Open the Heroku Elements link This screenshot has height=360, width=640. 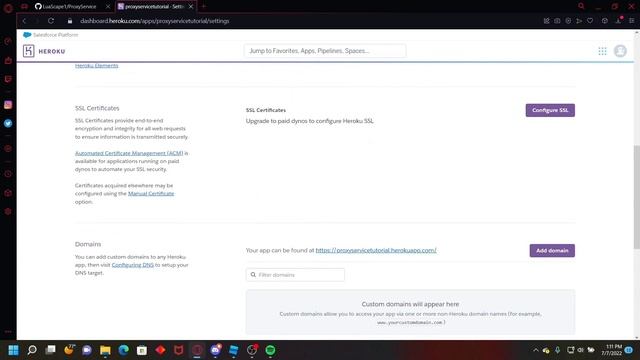(97, 65)
